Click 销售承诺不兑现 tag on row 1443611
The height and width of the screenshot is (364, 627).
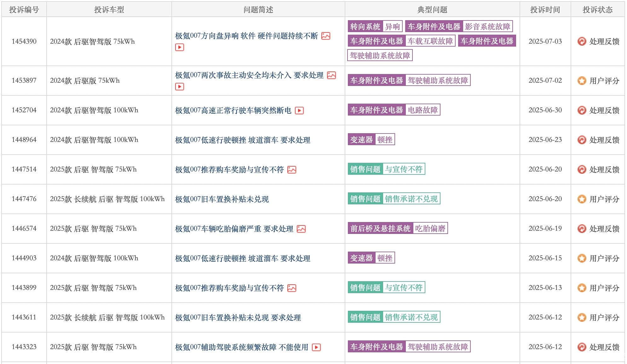click(411, 317)
